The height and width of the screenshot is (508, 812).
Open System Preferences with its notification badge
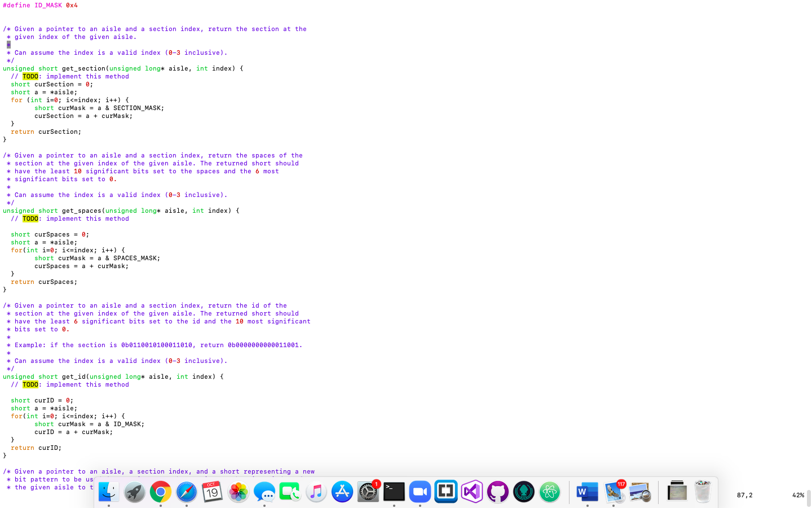[x=368, y=492]
